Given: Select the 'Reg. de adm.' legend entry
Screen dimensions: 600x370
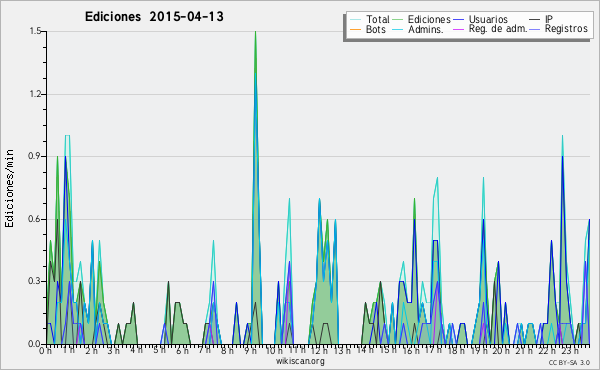Looking at the screenshot, I should coord(498,29).
